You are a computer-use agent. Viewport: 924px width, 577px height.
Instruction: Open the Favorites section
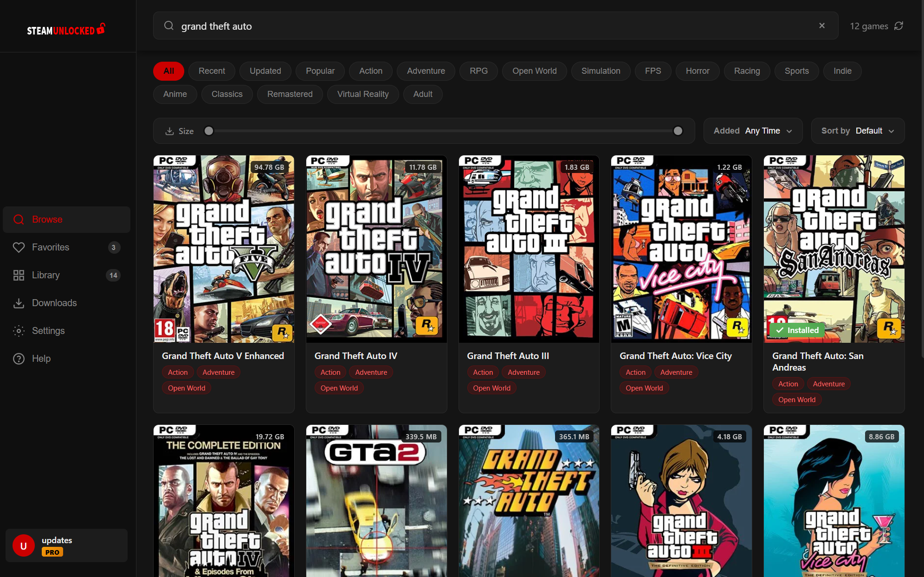coord(66,247)
